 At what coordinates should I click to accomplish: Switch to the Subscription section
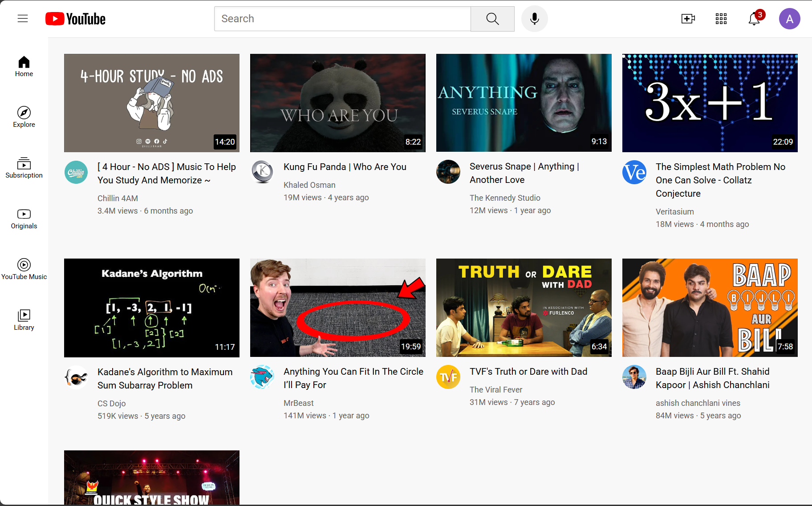pyautogui.click(x=24, y=168)
